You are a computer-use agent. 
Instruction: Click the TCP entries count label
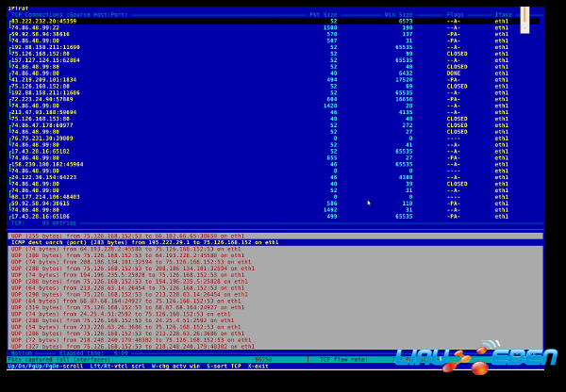43,223
